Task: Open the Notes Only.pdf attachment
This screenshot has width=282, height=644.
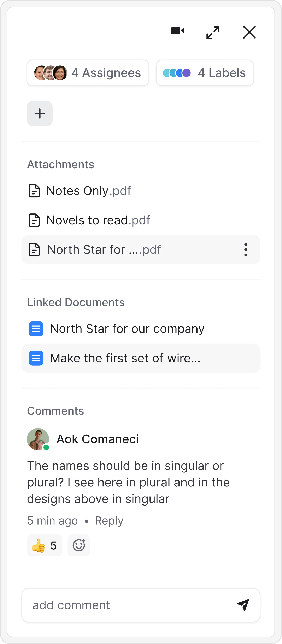Action: coord(89,191)
